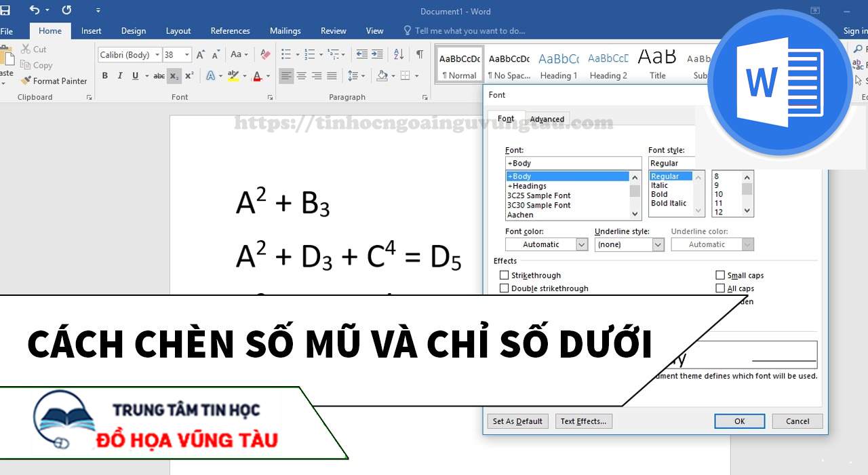The height and width of the screenshot is (475, 868).
Task: Select the Heading 2 style
Action: click(608, 64)
